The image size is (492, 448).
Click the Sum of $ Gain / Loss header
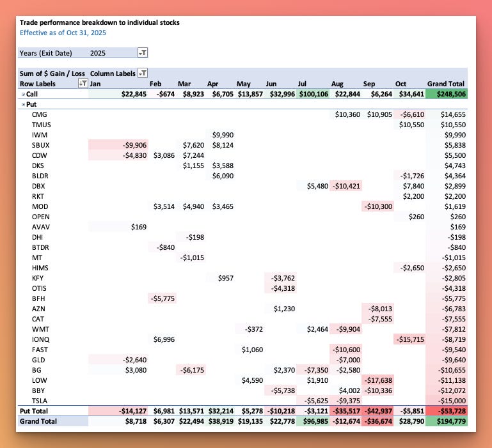(x=52, y=73)
